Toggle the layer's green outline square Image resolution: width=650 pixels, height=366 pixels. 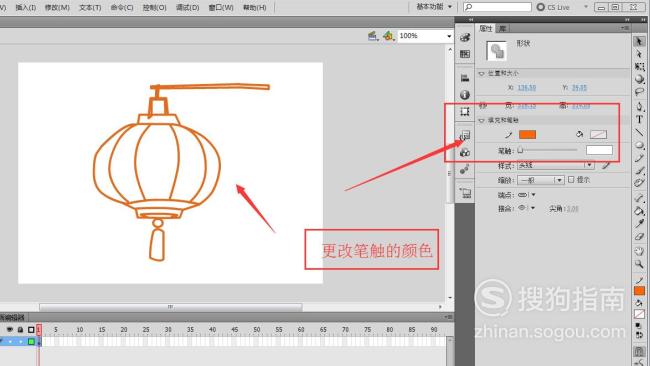tap(32, 342)
